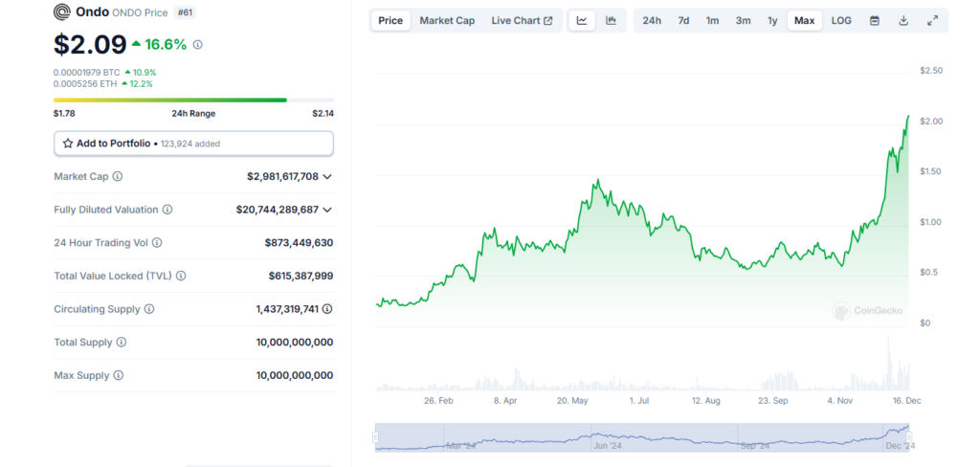This screenshot has height=467, width=980.
Task: Click the Ondo logo icon
Action: 62,11
